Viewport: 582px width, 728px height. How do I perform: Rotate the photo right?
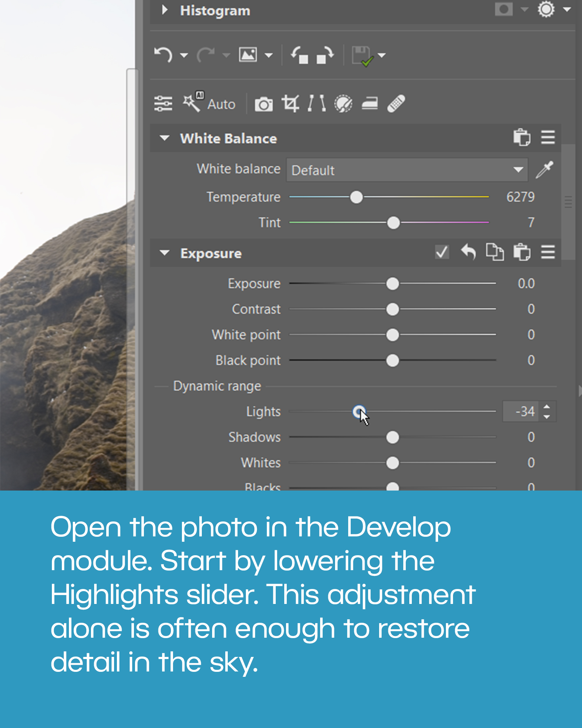click(x=325, y=55)
